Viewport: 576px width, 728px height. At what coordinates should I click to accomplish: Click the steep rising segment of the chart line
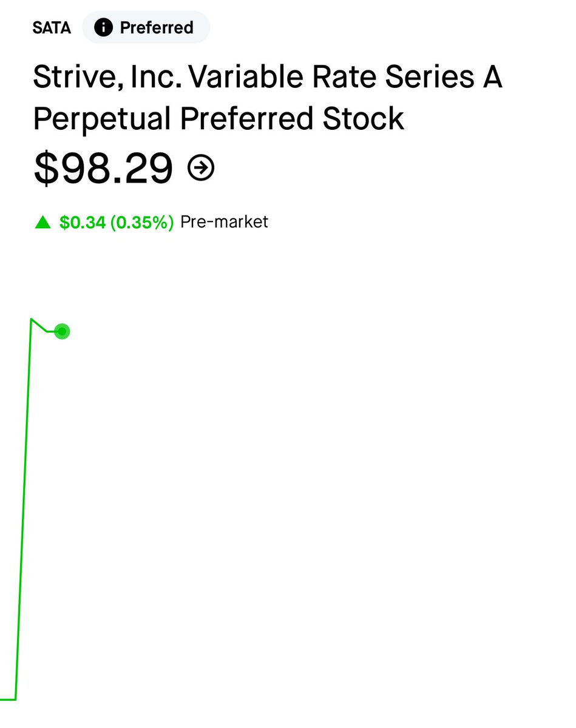click(x=23, y=510)
